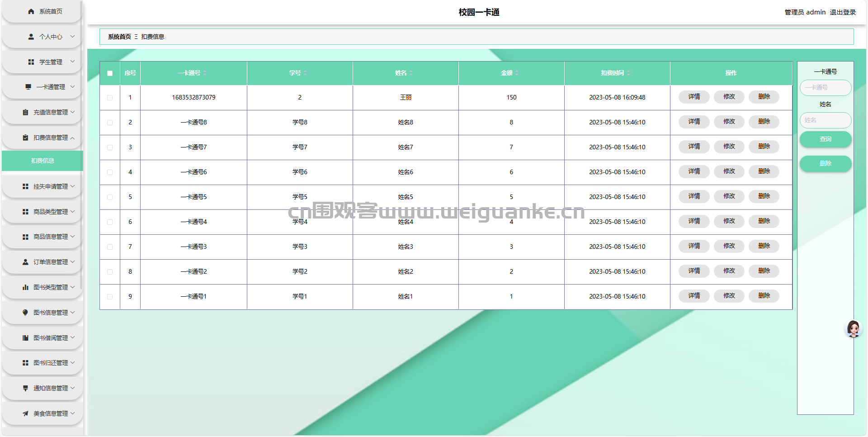Select the 扣费信息 submenu item
This screenshot has width=868, height=437.
42,161
